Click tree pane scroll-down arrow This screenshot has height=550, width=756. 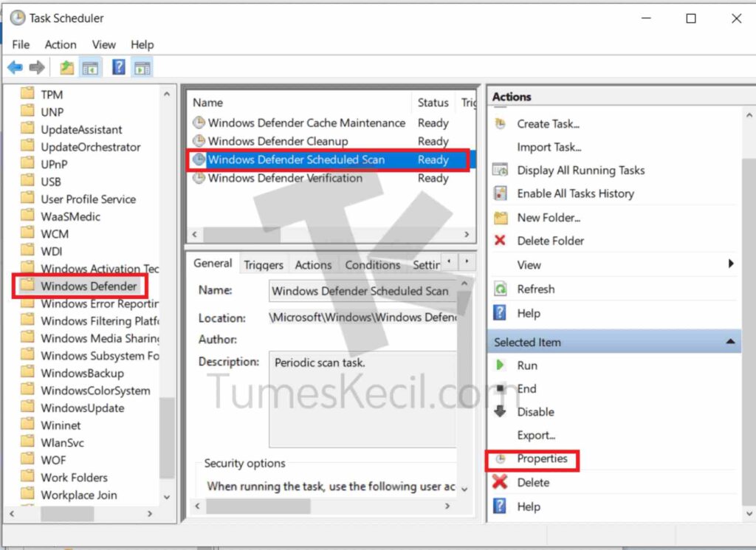pyautogui.click(x=167, y=497)
